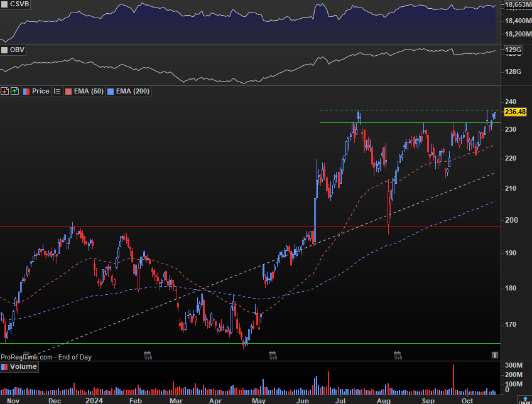Screen dimensions: 532x404
Task: Click the Dec label on time axis
Action: pos(55,401)
